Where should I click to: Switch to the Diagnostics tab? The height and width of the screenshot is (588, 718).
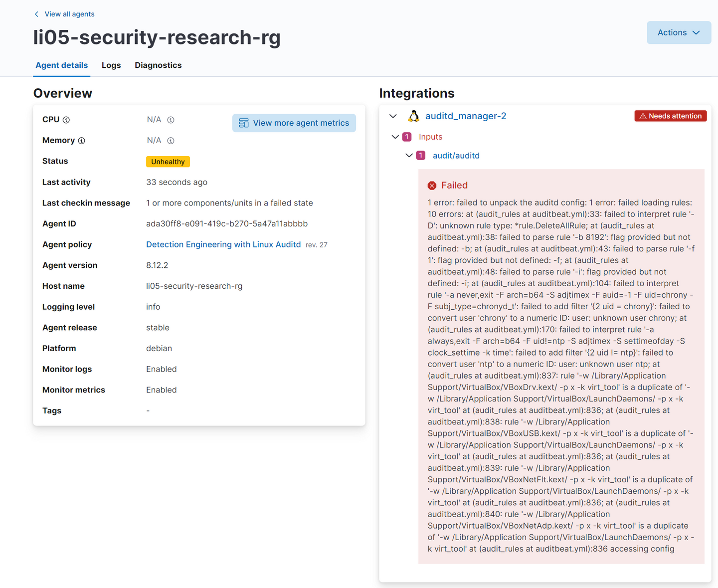tap(158, 65)
